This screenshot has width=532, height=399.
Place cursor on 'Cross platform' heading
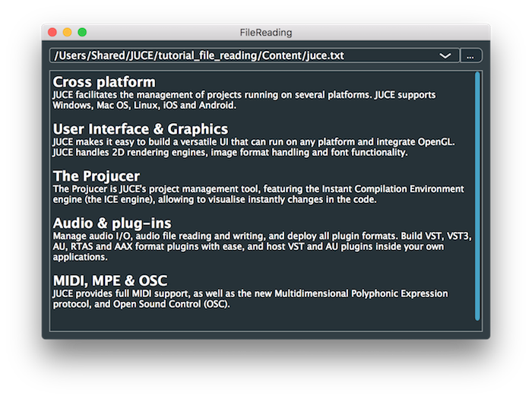coord(104,82)
